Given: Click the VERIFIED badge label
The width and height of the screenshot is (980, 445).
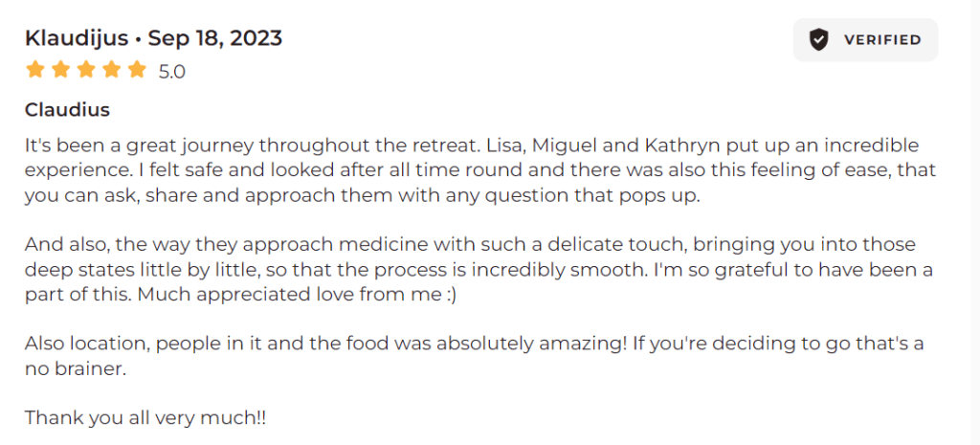Looking at the screenshot, I should (x=882, y=40).
